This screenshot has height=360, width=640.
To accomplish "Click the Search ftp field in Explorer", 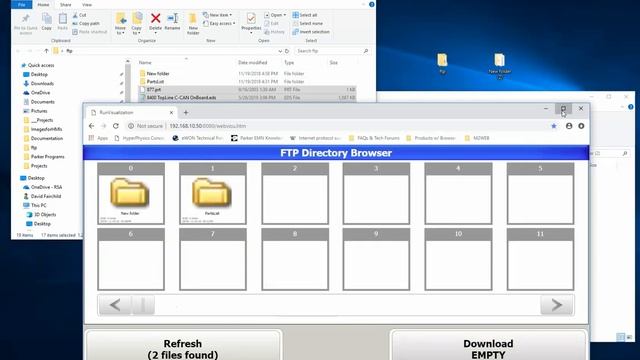I will [332, 51].
